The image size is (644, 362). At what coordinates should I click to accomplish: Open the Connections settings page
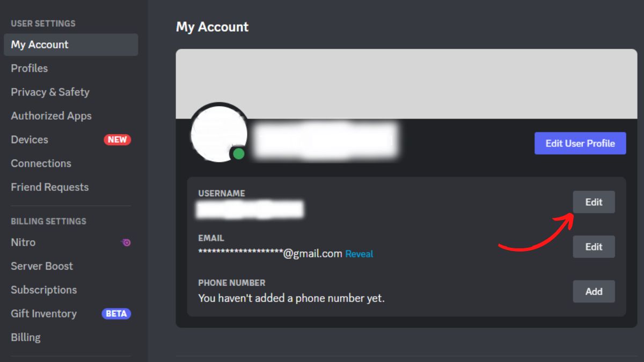(41, 163)
